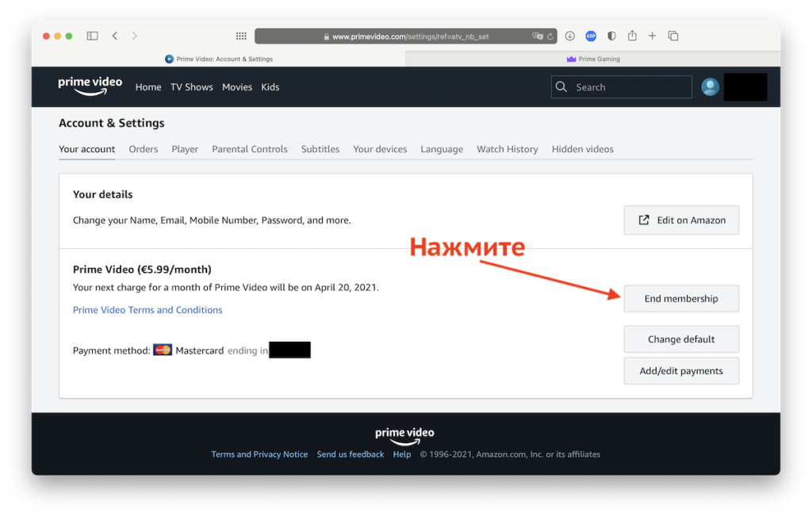Go back with the browser back arrow

pyautogui.click(x=115, y=36)
